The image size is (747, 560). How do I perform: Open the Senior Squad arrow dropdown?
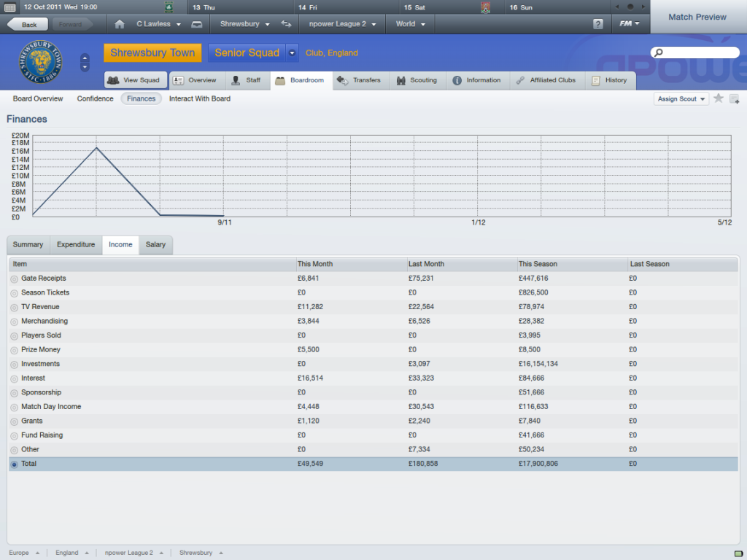pyautogui.click(x=292, y=52)
